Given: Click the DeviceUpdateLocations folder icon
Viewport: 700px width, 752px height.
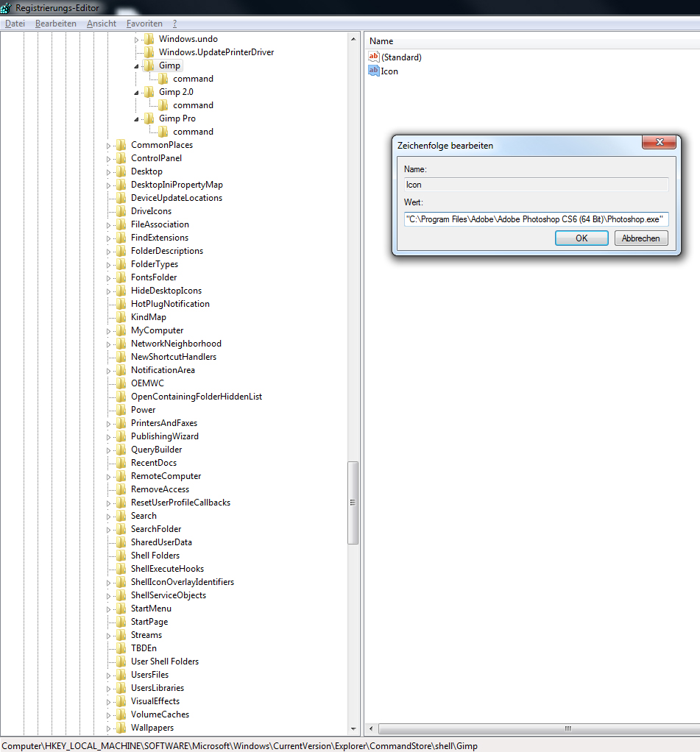Looking at the screenshot, I should (x=121, y=198).
